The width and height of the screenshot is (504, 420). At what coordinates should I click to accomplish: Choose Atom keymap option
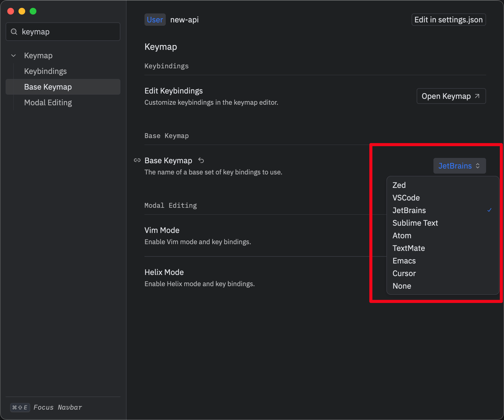pyautogui.click(x=443, y=235)
